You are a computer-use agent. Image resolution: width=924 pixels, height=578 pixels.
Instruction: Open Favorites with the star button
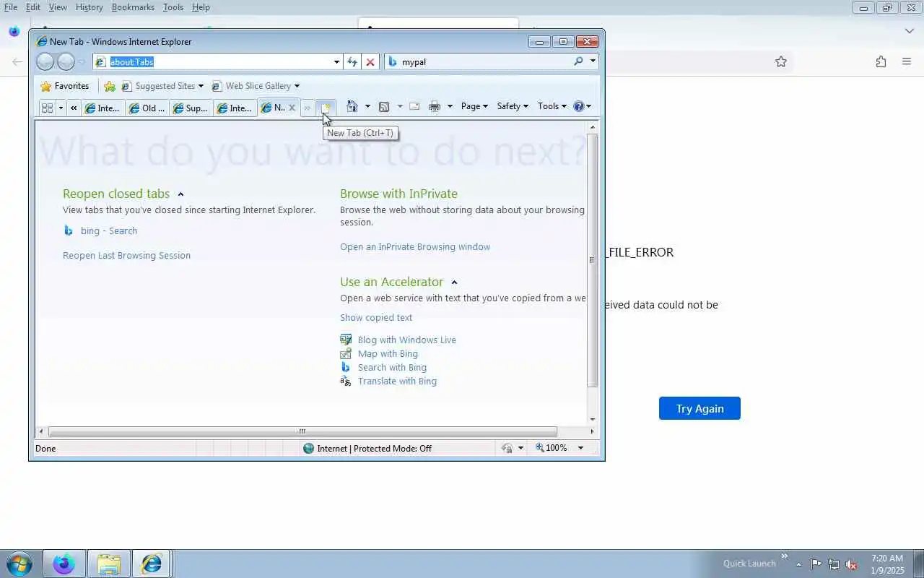click(65, 86)
